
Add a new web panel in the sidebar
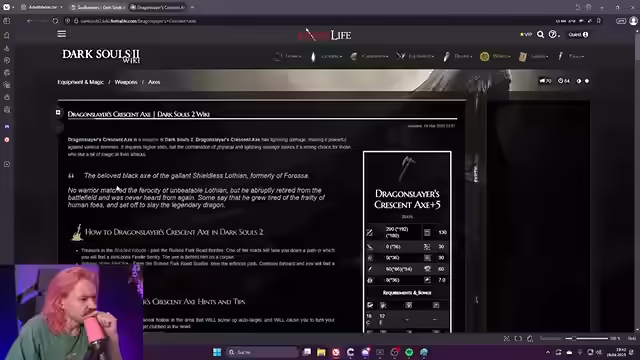tap(7, 164)
